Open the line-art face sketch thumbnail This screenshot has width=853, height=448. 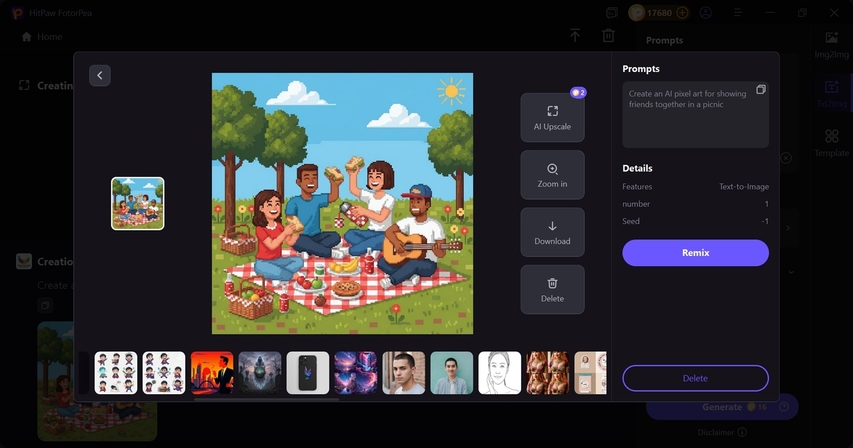coord(499,373)
